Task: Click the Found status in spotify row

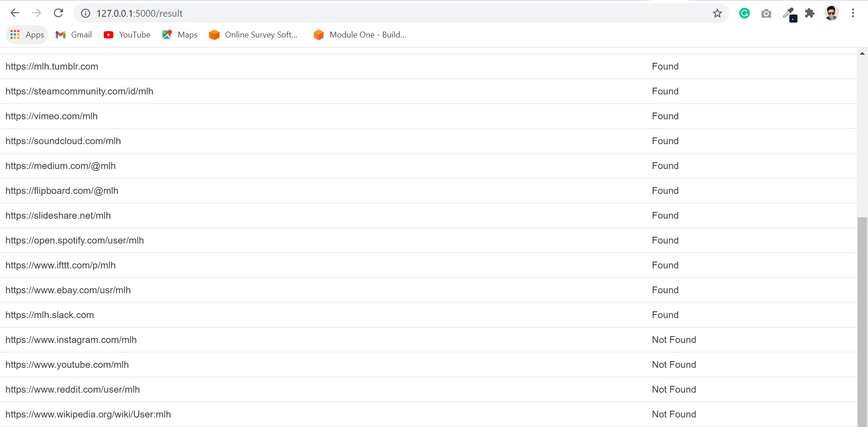Action: [x=665, y=240]
